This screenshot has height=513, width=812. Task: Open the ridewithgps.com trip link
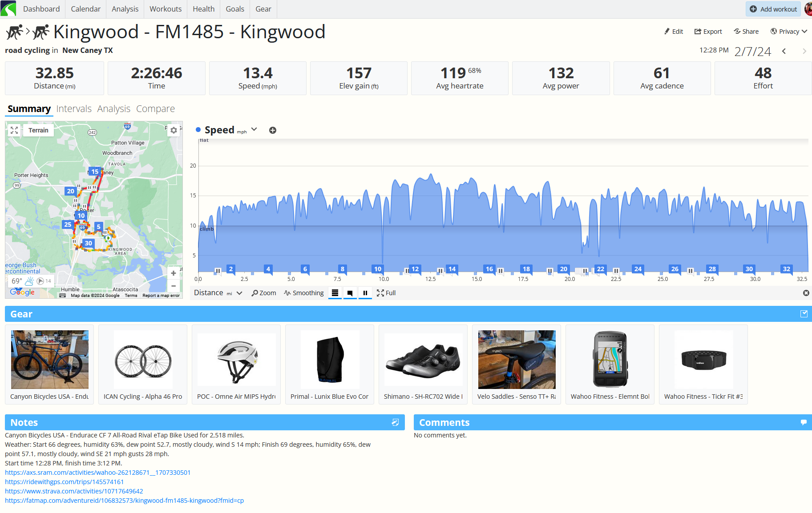[x=65, y=482]
